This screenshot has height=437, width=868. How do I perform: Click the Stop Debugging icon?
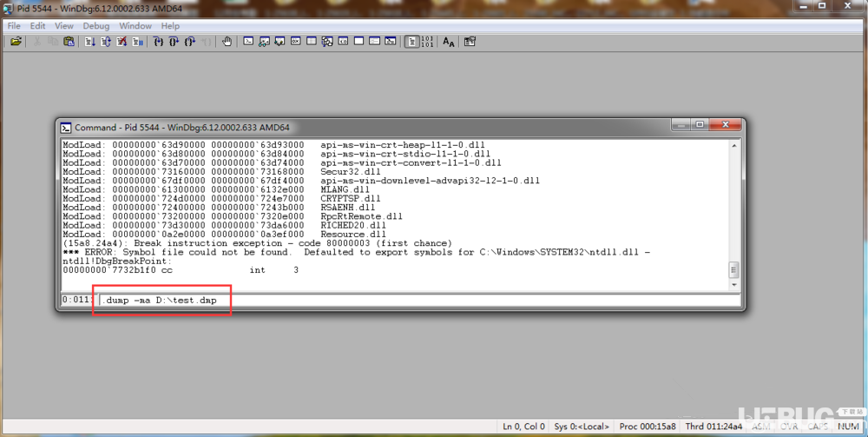pos(122,42)
